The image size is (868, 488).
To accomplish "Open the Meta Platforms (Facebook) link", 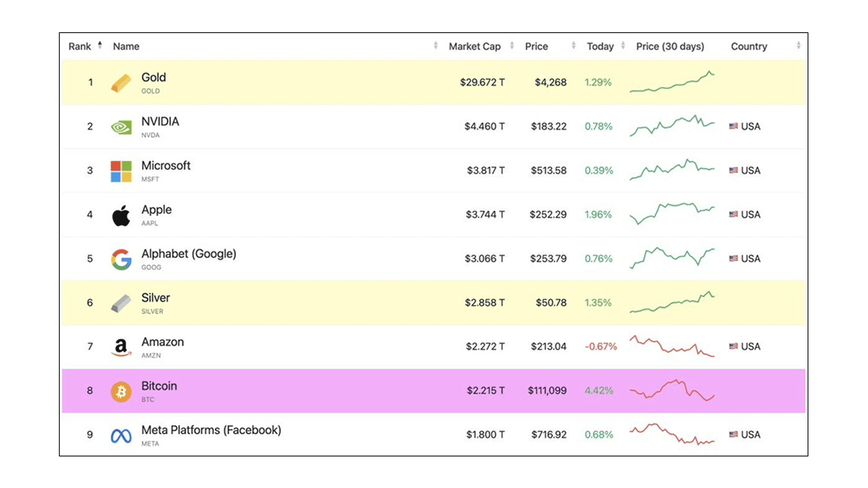I will (211, 430).
